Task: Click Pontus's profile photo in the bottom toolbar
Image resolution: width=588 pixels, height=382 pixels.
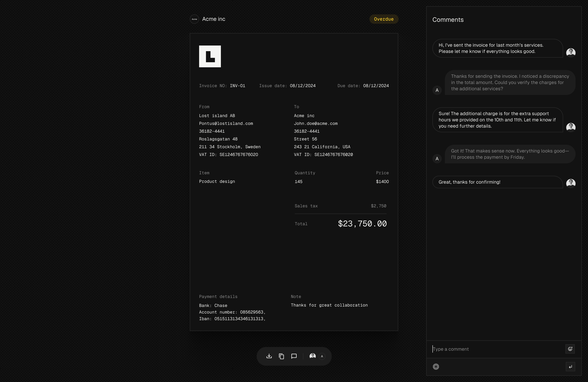Action: 312,356
